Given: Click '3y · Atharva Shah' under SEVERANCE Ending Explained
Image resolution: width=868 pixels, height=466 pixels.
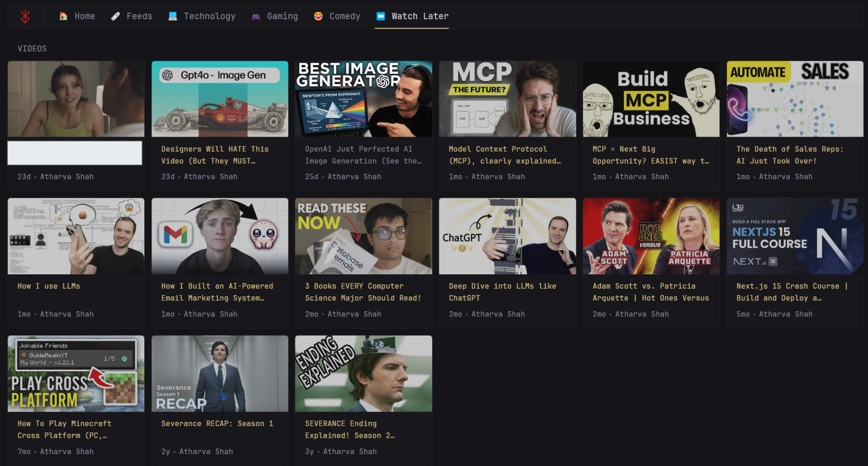Looking at the screenshot, I should pyautogui.click(x=341, y=451).
